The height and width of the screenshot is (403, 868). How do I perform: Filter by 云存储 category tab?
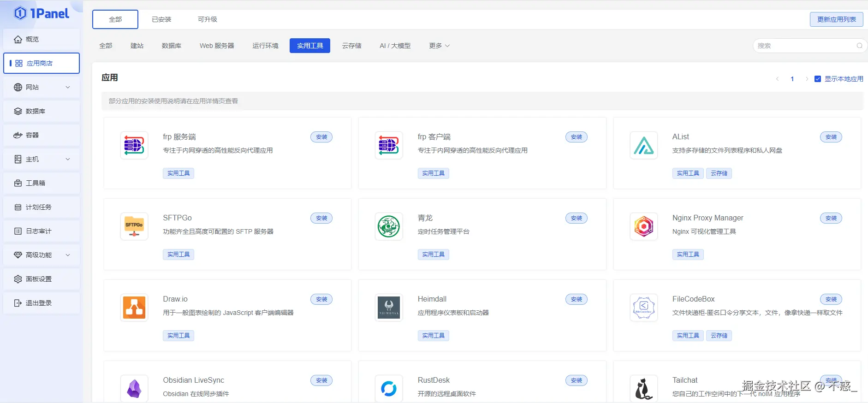point(352,46)
